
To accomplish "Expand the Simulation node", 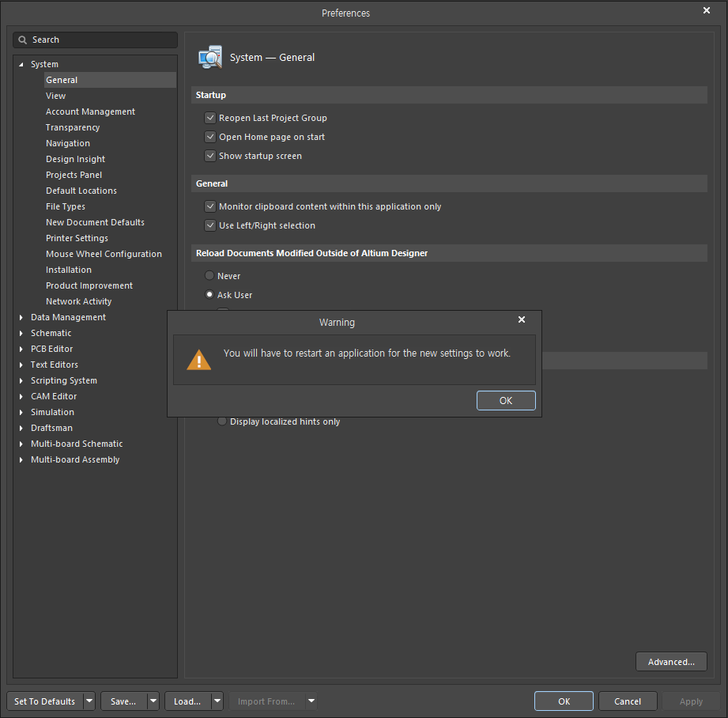I will [x=21, y=412].
